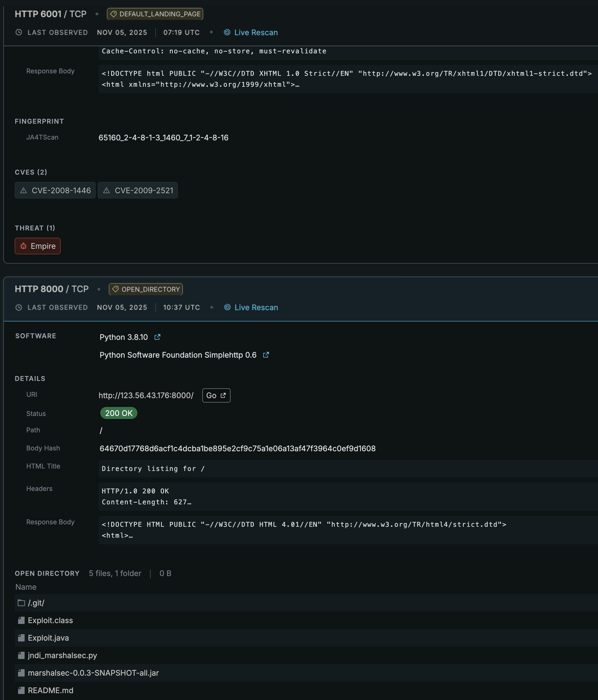This screenshot has height=700, width=598.
Task: Click the clock icon beside HTTP 8000 Last Observed
Action: 19,307
